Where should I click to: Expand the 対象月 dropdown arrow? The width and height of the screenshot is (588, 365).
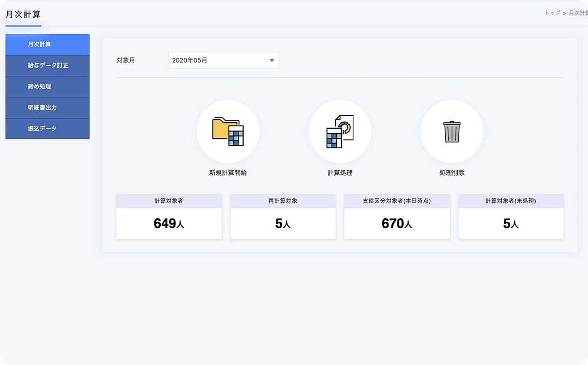(272, 61)
